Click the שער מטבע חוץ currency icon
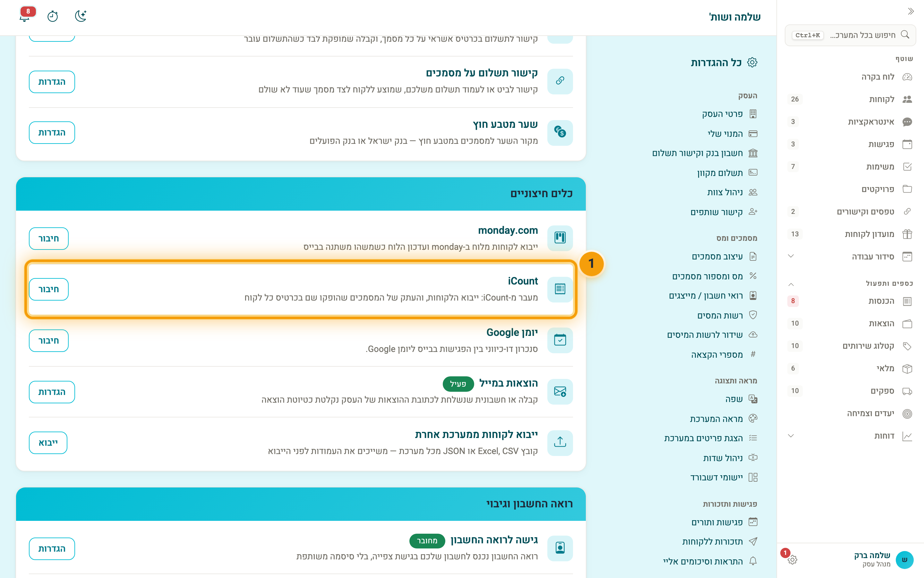 (560, 132)
